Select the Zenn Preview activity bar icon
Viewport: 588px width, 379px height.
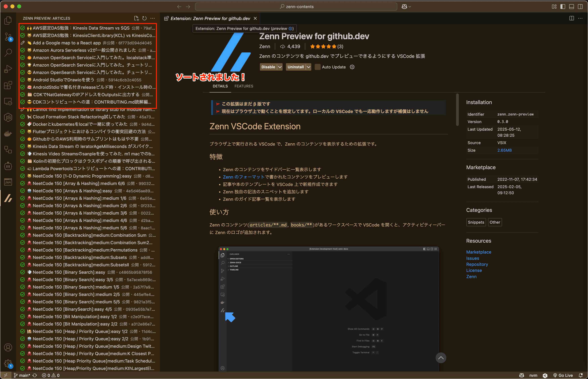[8, 198]
